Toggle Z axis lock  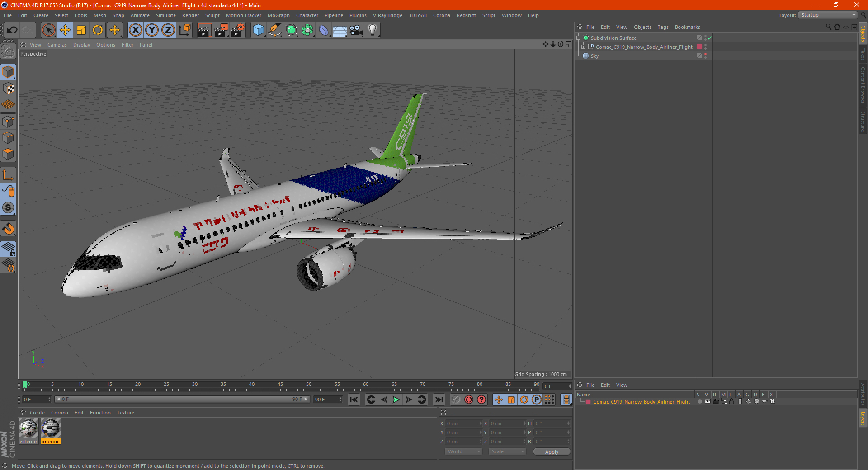point(168,30)
